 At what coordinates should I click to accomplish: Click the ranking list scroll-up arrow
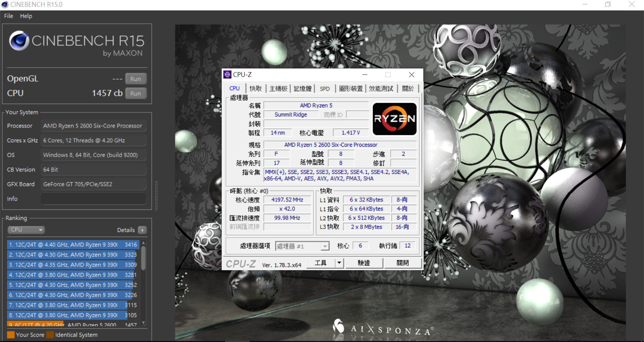(144, 243)
